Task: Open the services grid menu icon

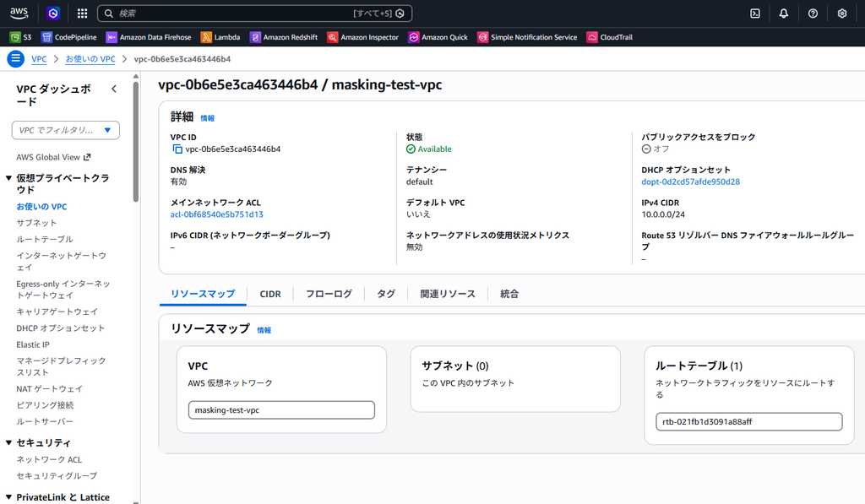Action: [x=82, y=14]
